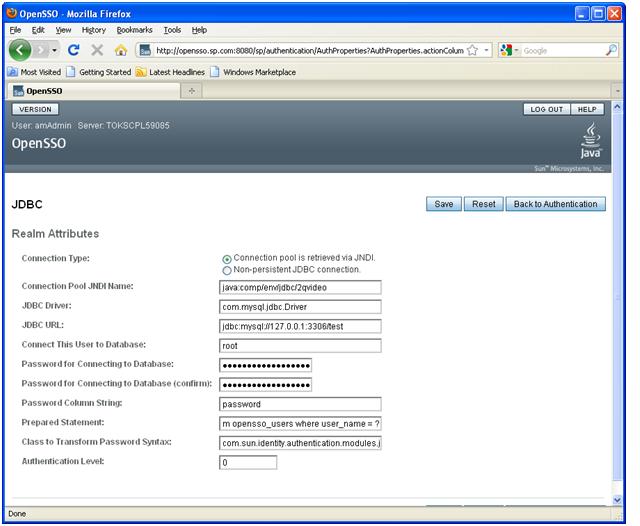This screenshot has width=640, height=526.
Task: Bookmark this page with the star icon
Action: pos(472,50)
